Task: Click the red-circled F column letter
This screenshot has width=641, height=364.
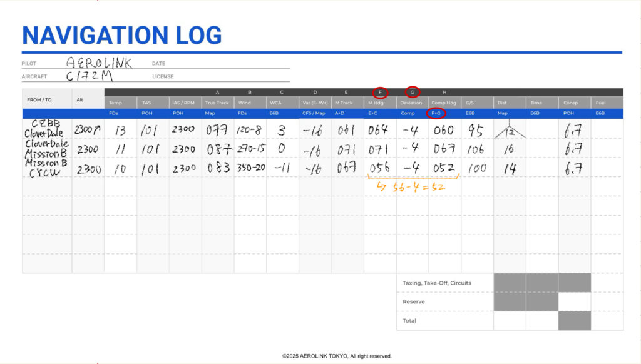Action: (x=379, y=92)
